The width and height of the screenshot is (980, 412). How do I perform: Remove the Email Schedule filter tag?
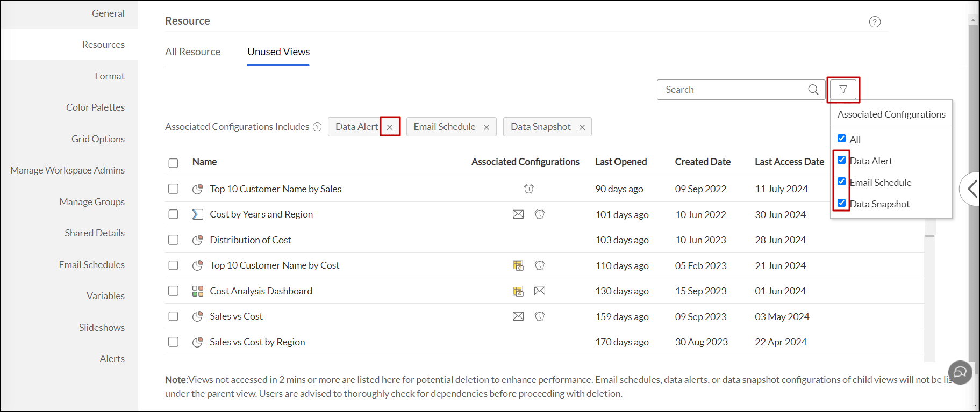coord(487,127)
